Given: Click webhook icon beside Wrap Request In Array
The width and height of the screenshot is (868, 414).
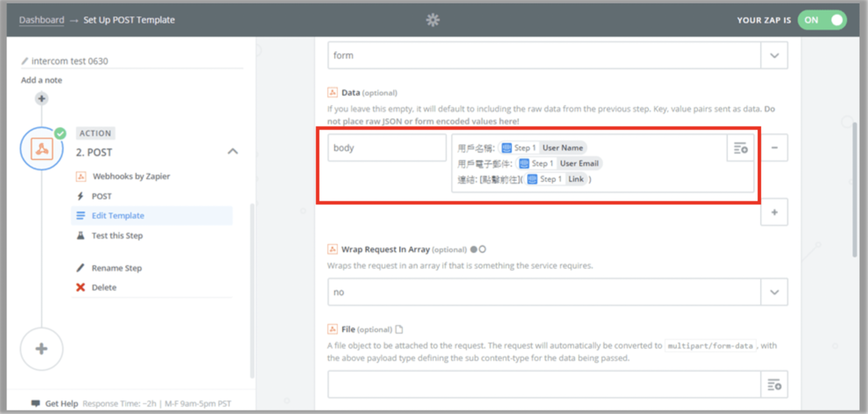Looking at the screenshot, I should pyautogui.click(x=333, y=249).
